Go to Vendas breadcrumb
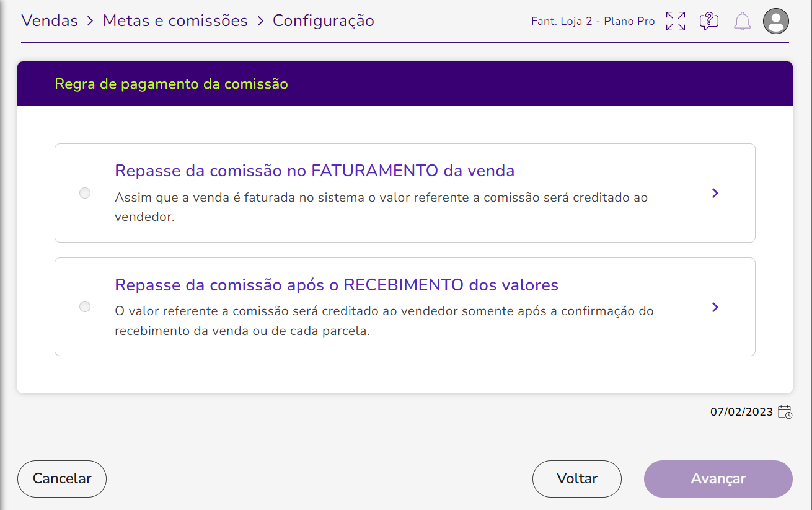 point(50,20)
